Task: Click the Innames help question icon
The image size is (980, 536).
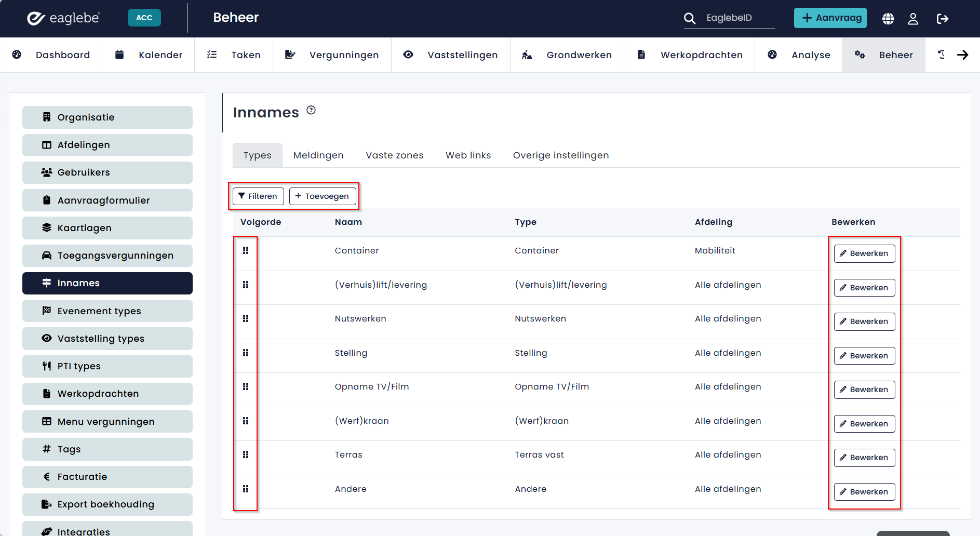Action: tap(311, 110)
